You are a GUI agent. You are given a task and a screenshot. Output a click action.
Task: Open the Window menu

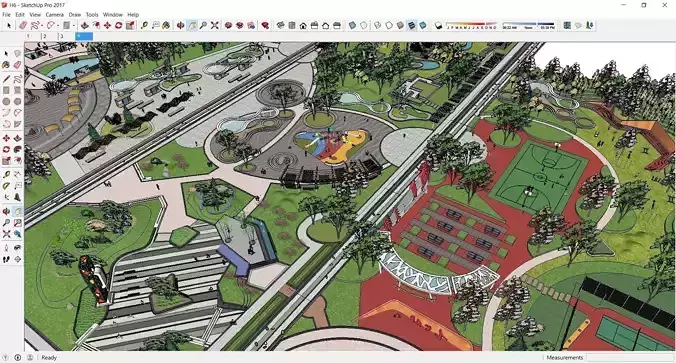click(113, 14)
